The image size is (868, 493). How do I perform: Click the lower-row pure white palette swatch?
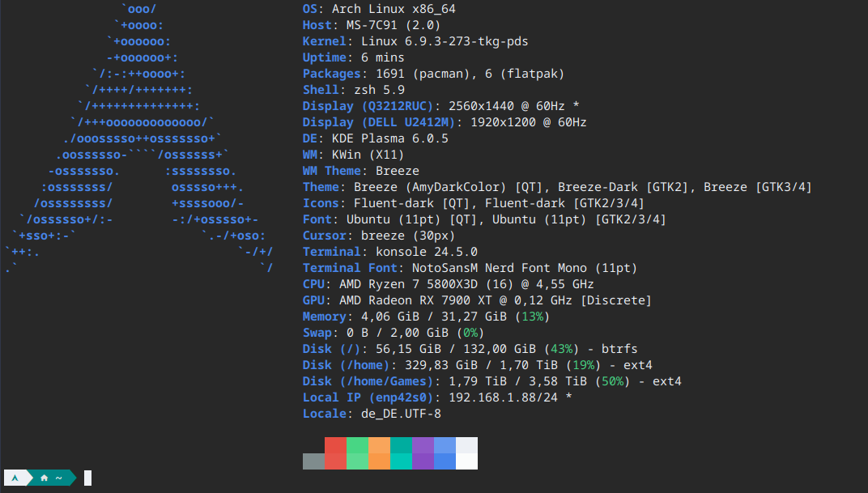tap(466, 461)
